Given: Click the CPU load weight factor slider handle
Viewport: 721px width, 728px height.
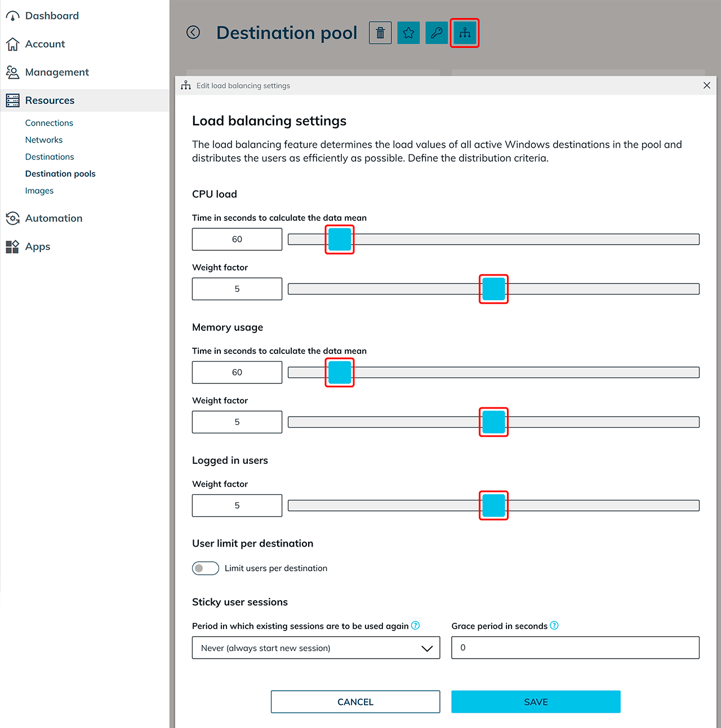Looking at the screenshot, I should click(x=493, y=289).
